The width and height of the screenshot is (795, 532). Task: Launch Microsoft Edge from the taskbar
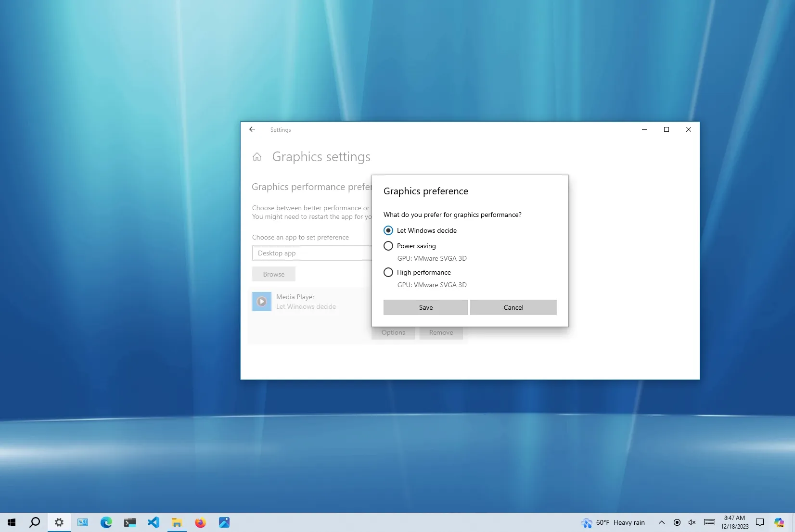(106, 522)
